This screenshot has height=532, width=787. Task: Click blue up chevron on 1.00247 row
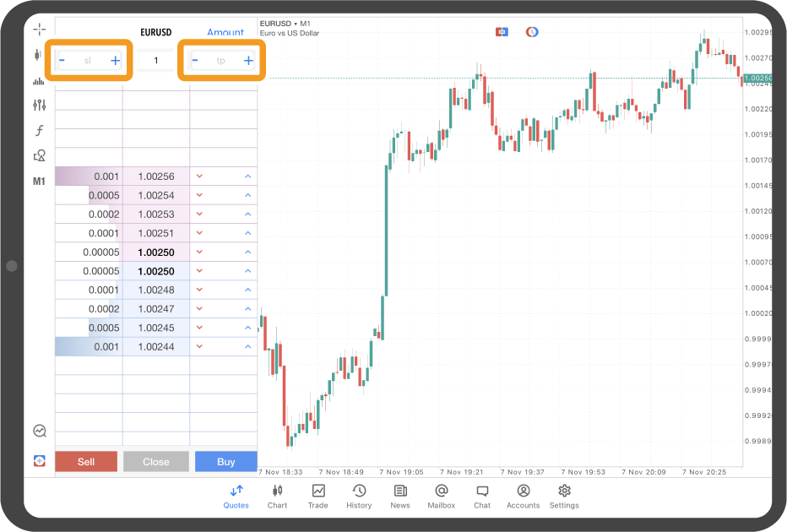coord(247,309)
